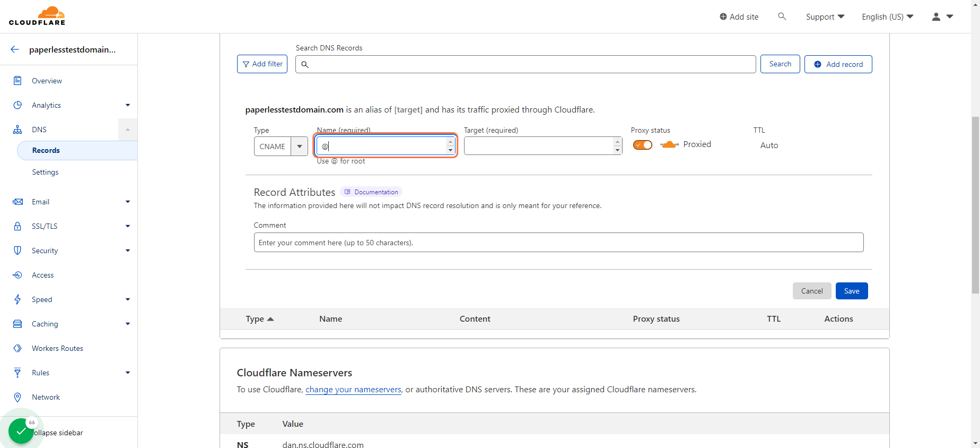Screen dimensions: 980x448
Task: Click the DNS network tree icon
Action: click(x=17, y=130)
